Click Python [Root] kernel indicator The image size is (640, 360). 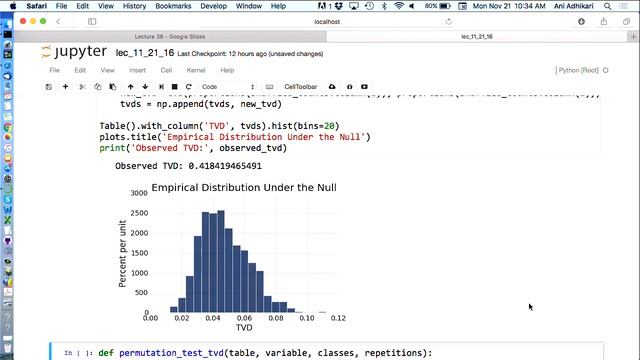click(578, 70)
